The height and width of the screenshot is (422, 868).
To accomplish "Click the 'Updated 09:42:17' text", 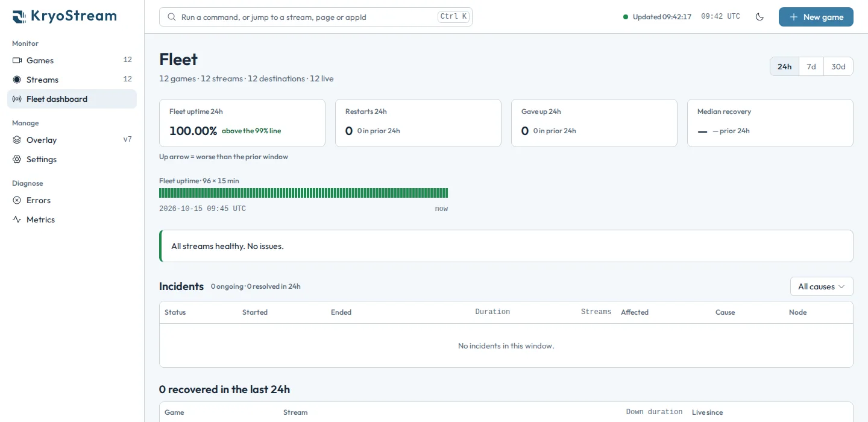I will tap(662, 17).
